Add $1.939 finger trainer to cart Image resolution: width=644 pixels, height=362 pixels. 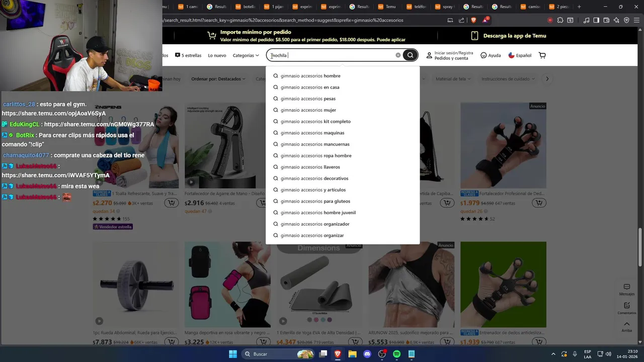coord(539,342)
